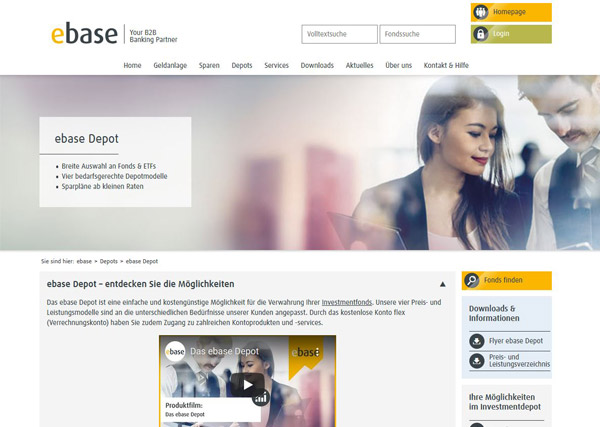Open the Depots menu

[241, 65]
